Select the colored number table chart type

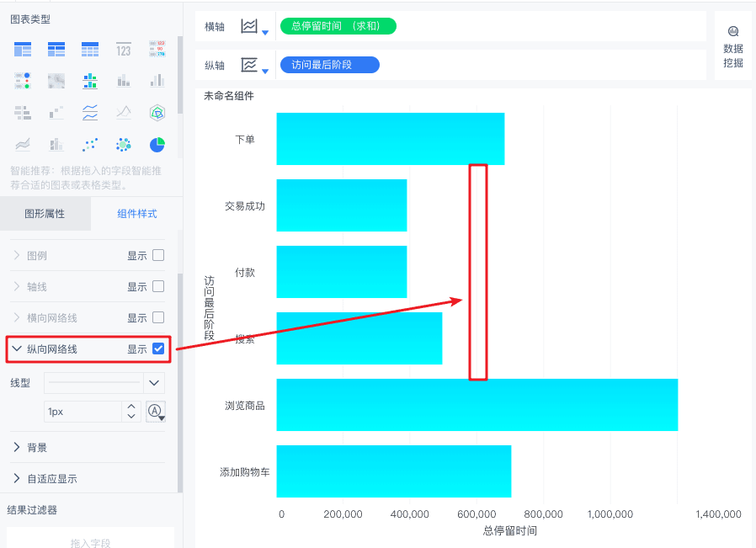157,49
